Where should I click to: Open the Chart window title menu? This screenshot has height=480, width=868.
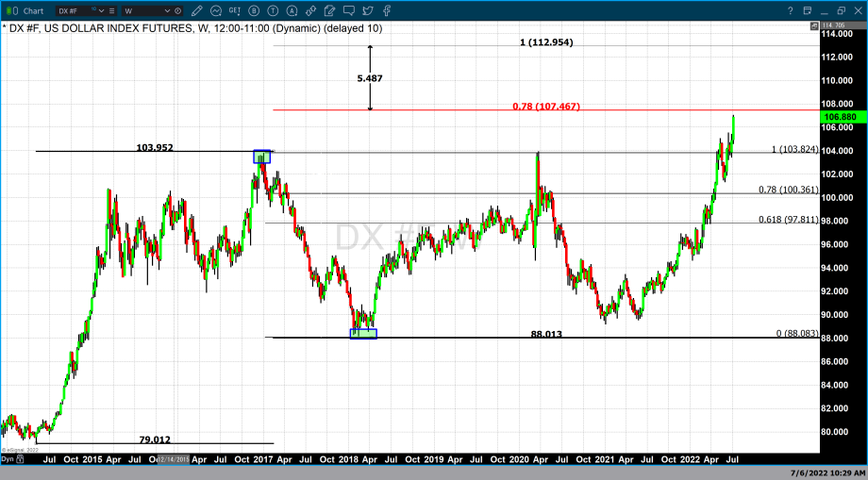tap(33, 10)
